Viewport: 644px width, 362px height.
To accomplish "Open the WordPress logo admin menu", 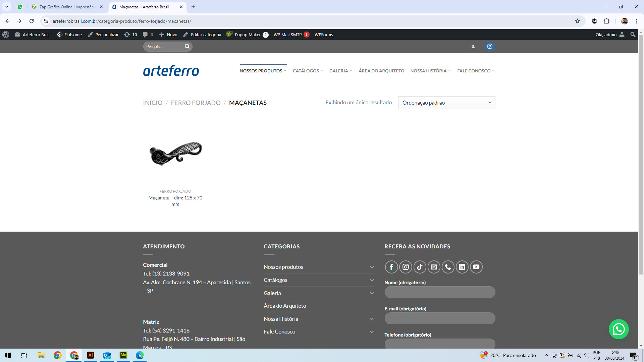I will pos(6,35).
